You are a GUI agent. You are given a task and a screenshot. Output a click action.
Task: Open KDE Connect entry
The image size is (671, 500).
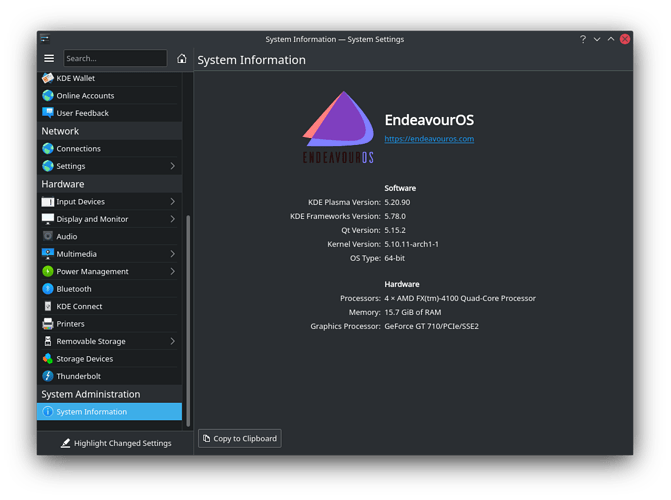click(110, 307)
